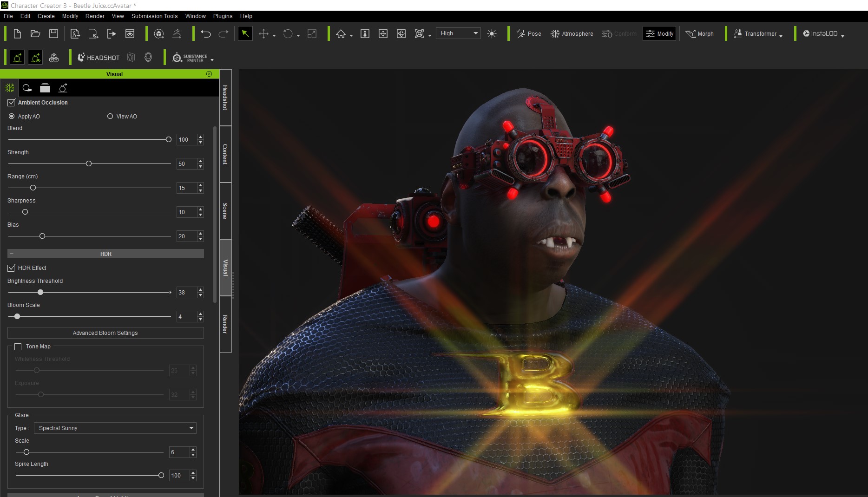This screenshot has width=868, height=497.
Task: Open the Atmosphere tab icon in Visual panel
Action: pos(9,88)
